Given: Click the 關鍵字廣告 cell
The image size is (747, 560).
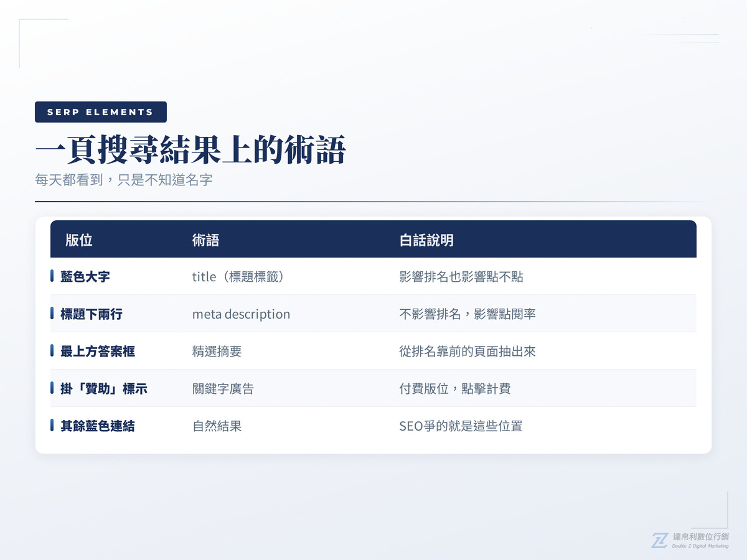Looking at the screenshot, I should [223, 389].
